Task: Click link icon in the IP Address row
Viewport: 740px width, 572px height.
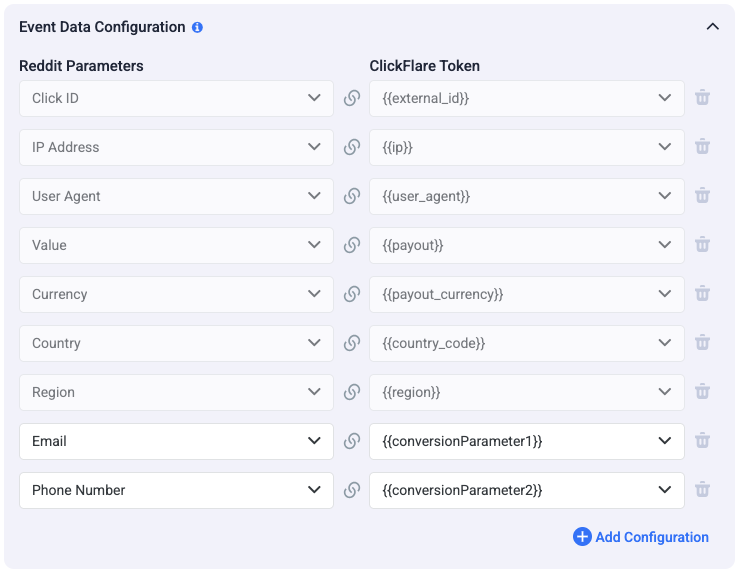Action: coord(352,147)
